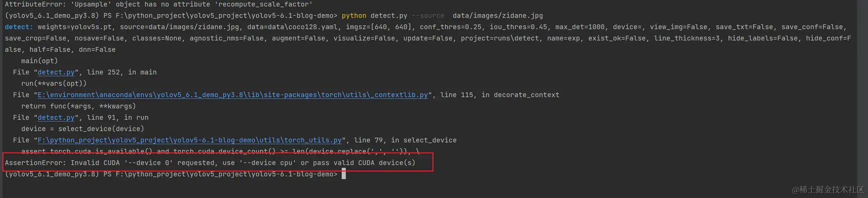
Task: Click the yellow 'python' command word
Action: [x=354, y=15]
